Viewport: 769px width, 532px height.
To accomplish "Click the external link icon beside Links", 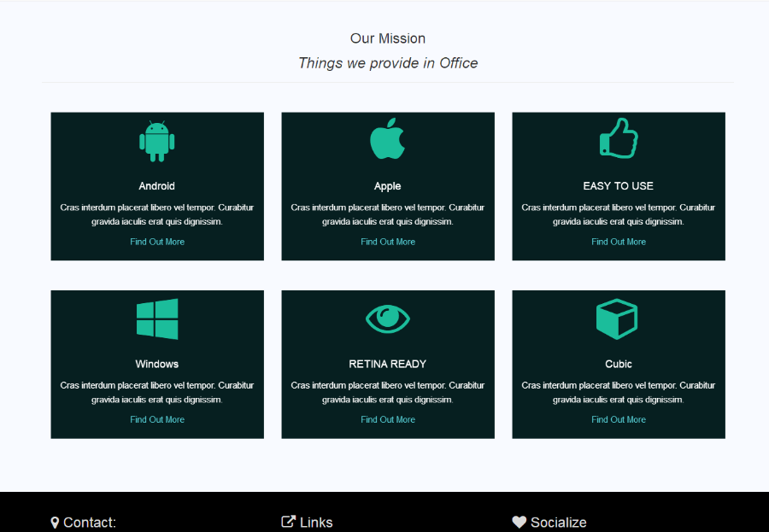I will tap(289, 522).
